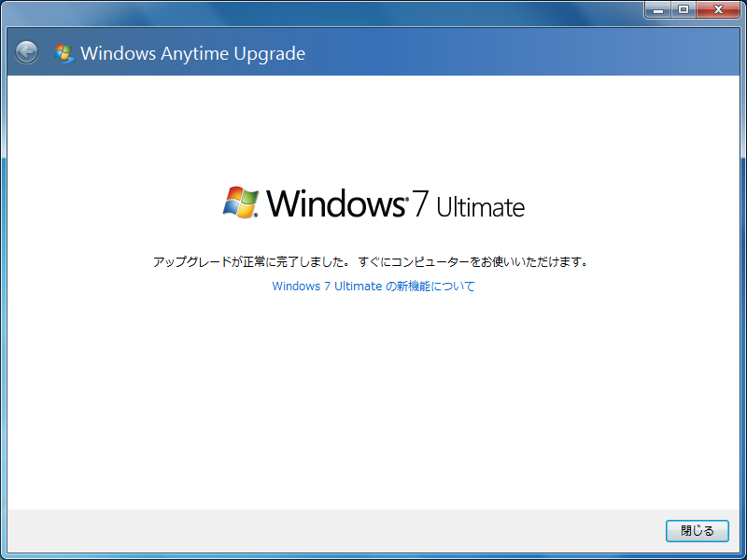Click the "Ultimate" edition text
This screenshot has width=747, height=560.
[481, 206]
